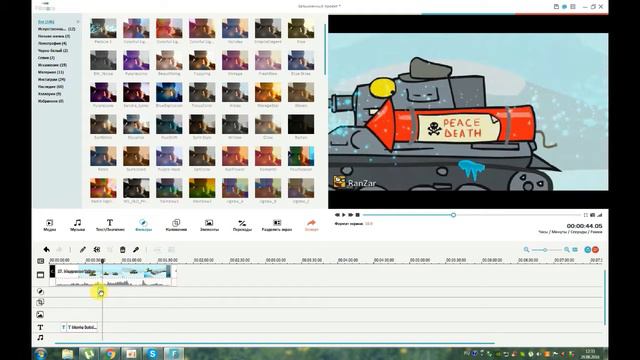Click the microphone record voiceover icon
640x360 pixels.
coord(136,249)
